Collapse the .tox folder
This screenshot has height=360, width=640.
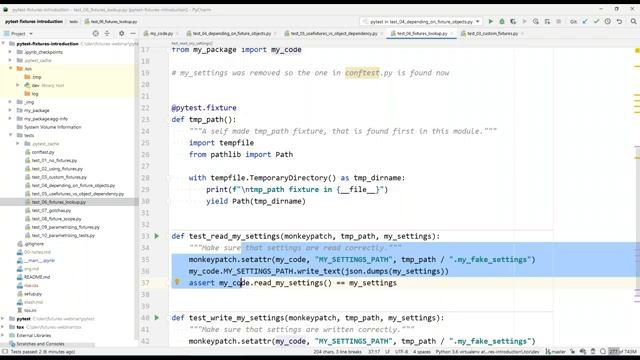tap(11, 68)
